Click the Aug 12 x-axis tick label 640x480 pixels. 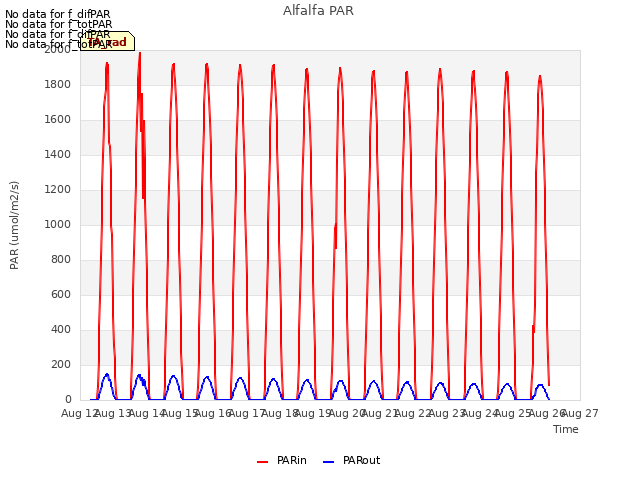[79, 413]
